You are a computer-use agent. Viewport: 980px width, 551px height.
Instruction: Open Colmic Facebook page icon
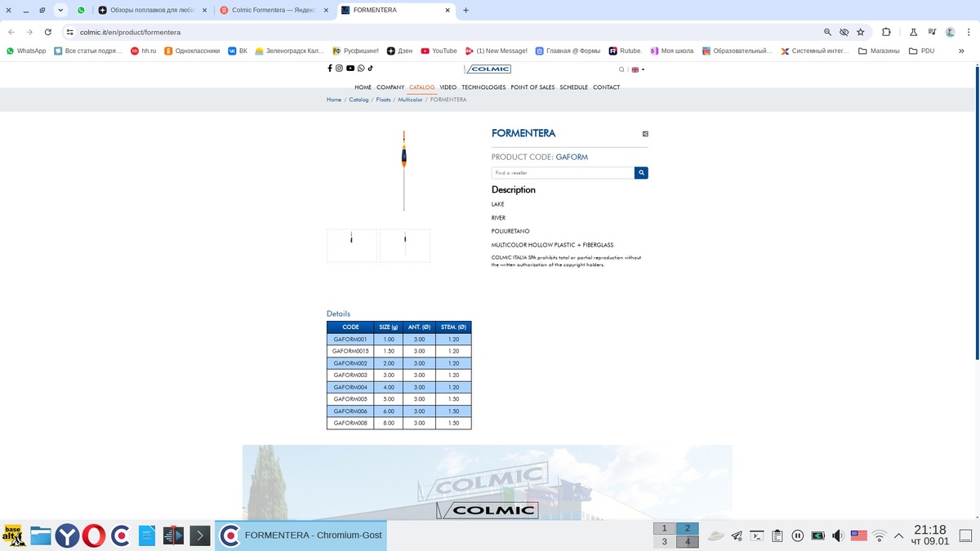coord(330,69)
